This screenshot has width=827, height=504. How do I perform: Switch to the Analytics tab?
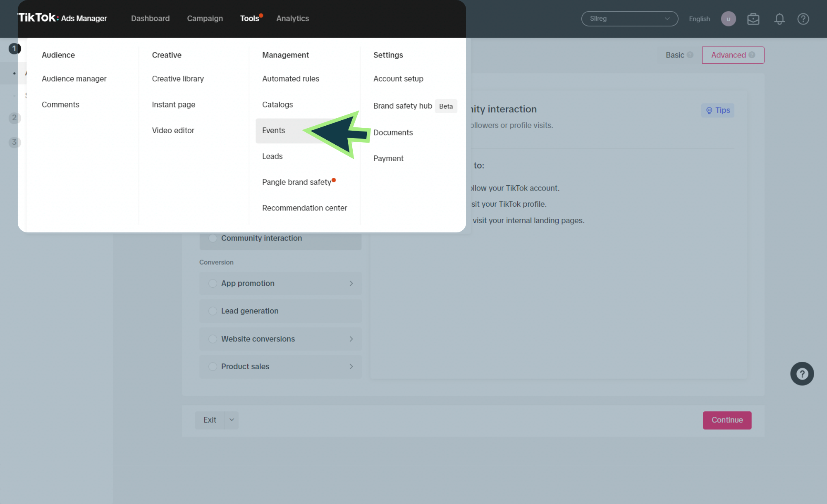292,18
